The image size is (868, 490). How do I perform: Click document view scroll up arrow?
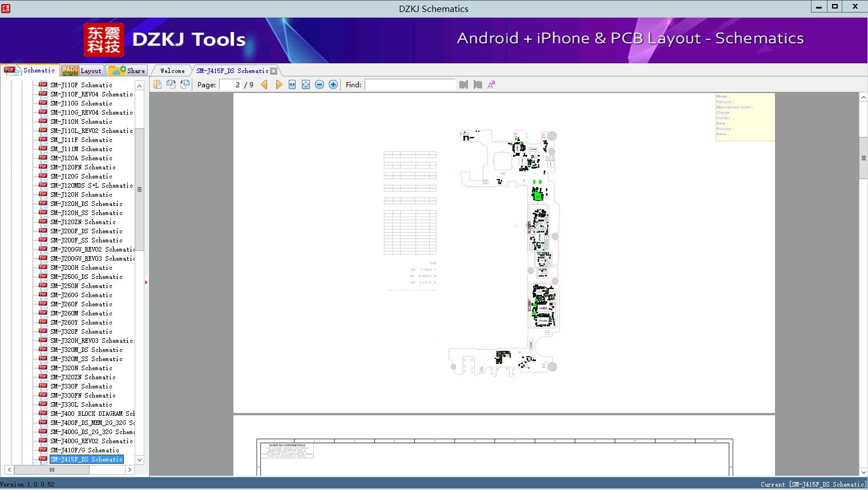pyautogui.click(x=863, y=98)
